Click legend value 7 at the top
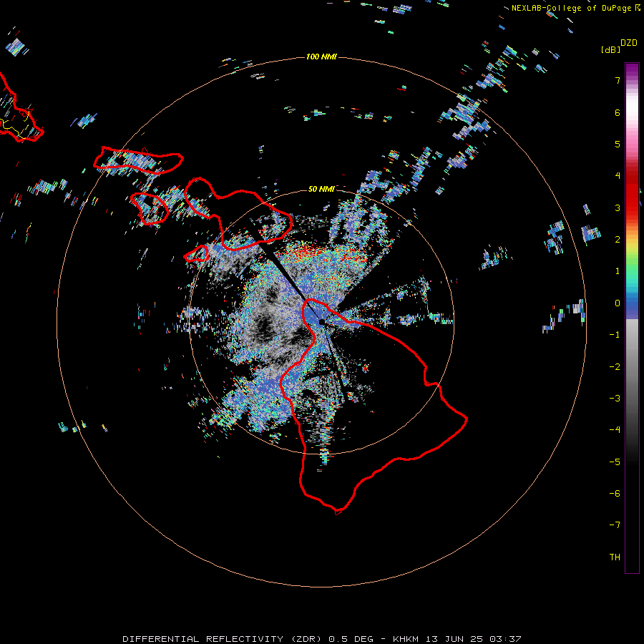 (618, 80)
